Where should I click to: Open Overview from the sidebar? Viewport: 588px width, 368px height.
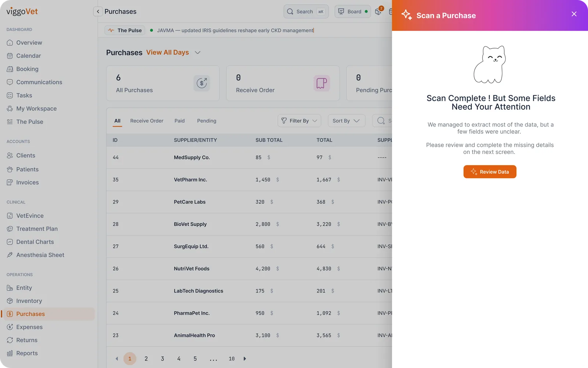(x=24, y=43)
